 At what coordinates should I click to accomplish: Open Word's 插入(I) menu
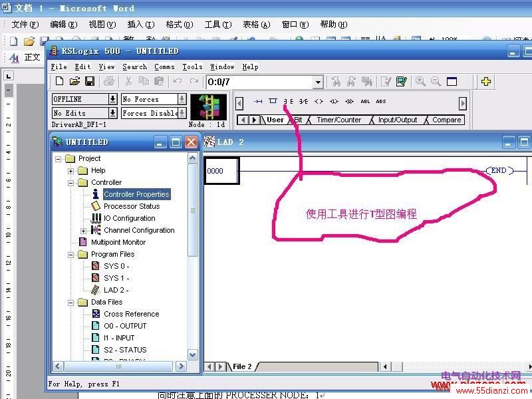coord(141,25)
